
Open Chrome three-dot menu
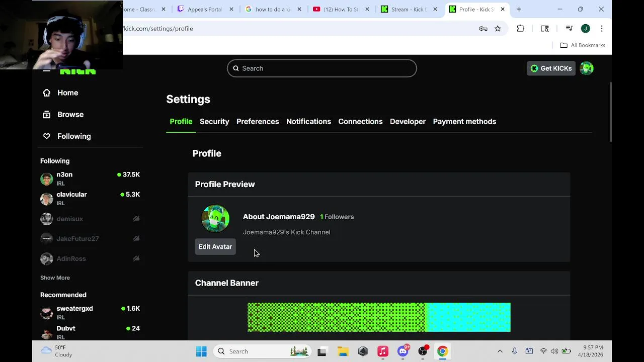click(602, 29)
